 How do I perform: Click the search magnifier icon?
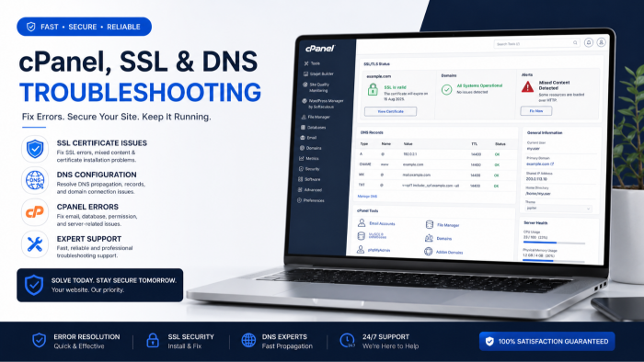[575, 42]
